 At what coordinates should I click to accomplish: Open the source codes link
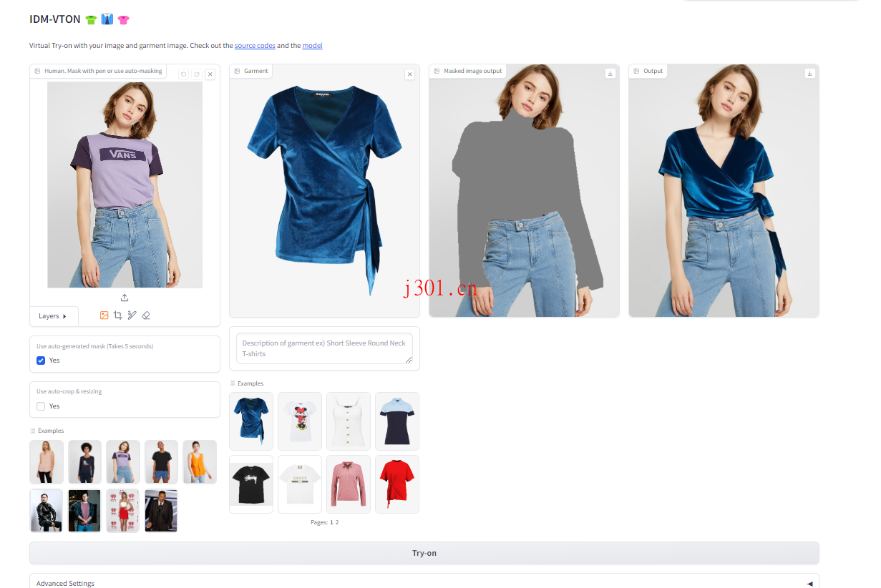click(x=255, y=46)
